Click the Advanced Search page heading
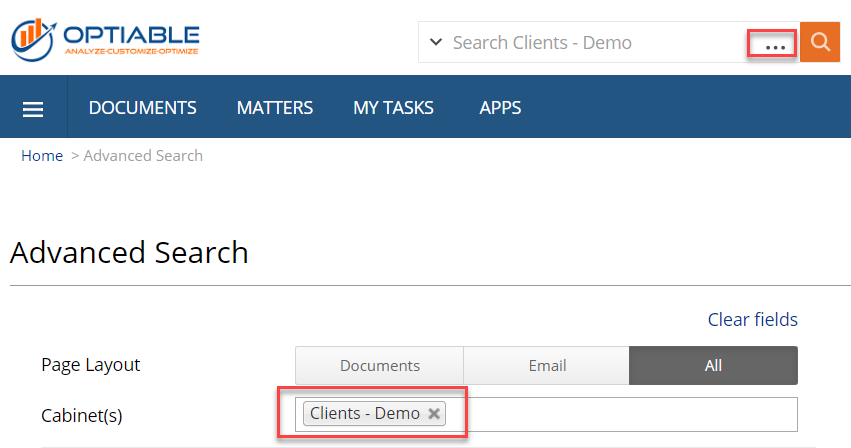 [129, 253]
